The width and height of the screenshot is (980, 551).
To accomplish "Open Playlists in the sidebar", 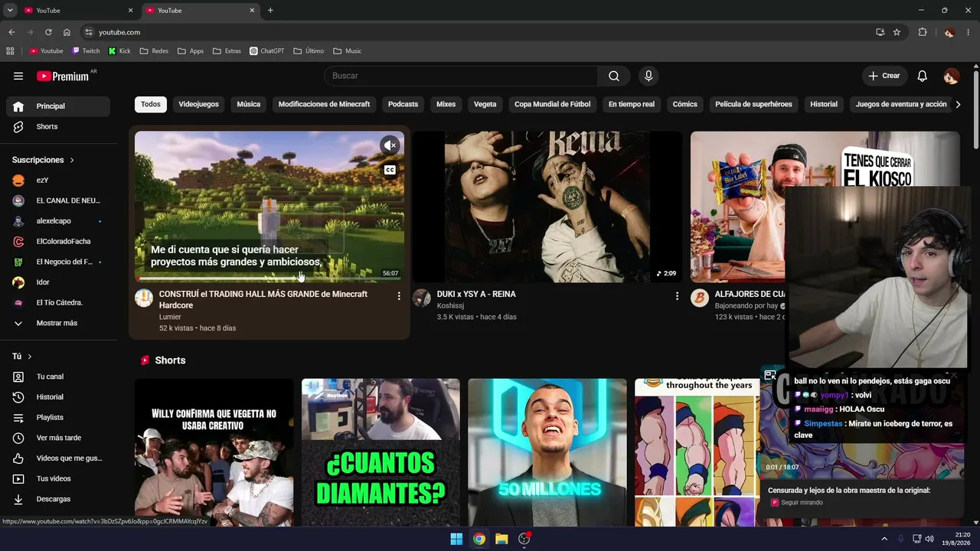I will (58, 417).
